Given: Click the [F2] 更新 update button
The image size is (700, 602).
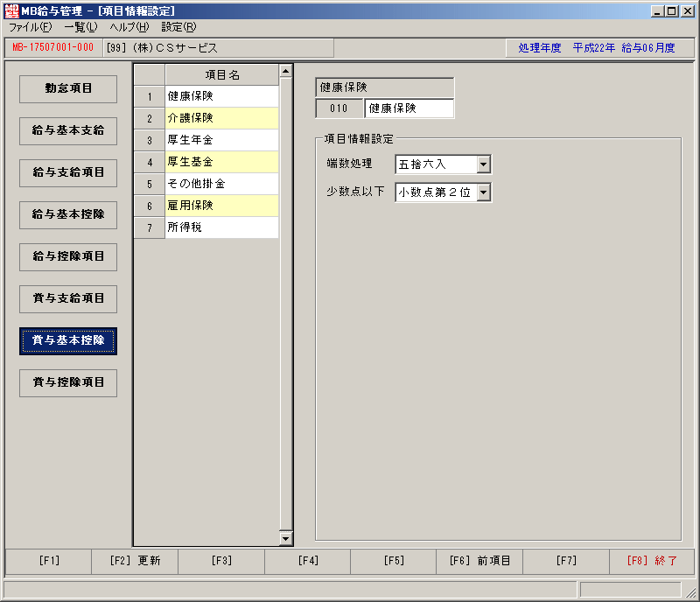Looking at the screenshot, I should click(135, 561).
